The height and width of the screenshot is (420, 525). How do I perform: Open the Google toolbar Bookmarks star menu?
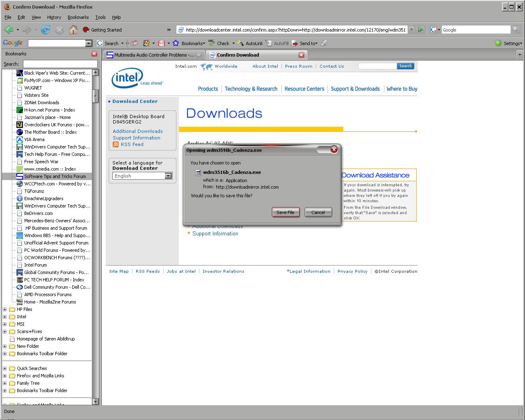coord(189,43)
